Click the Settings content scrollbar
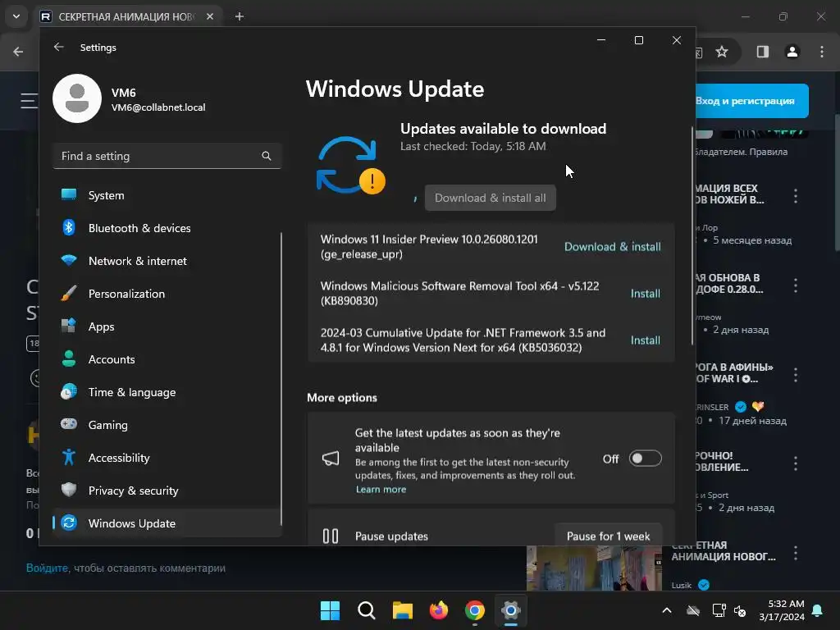The height and width of the screenshot is (630, 840). click(x=692, y=235)
